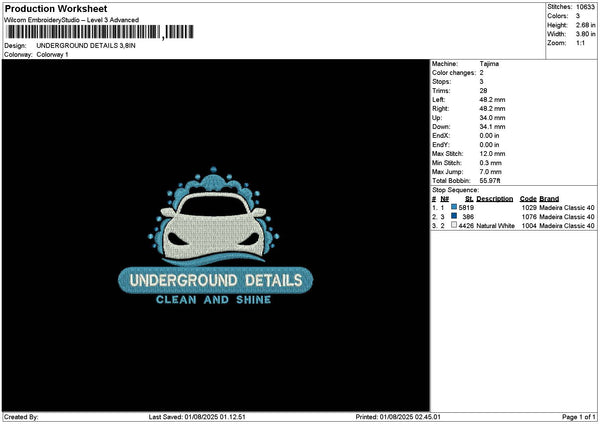Click 'Natural White' description text
The width and height of the screenshot is (600, 424).
point(496,226)
